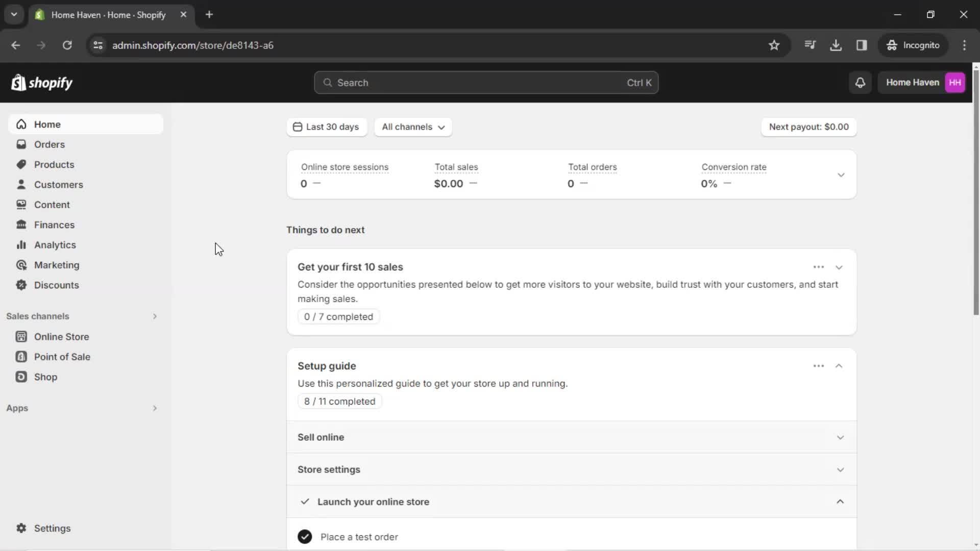Click the Next payout $0.00 link
Screen dimensions: 980x551
pyautogui.click(x=808, y=127)
